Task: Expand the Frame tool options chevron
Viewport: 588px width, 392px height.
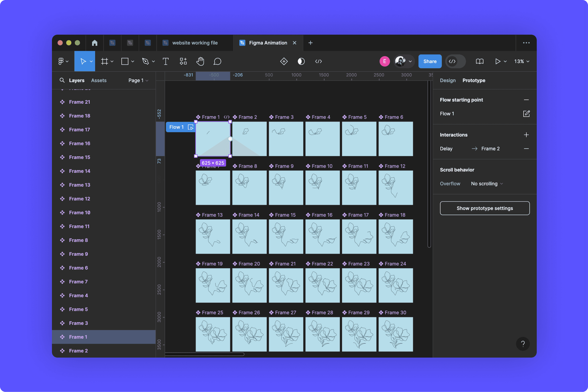Action: click(x=112, y=61)
